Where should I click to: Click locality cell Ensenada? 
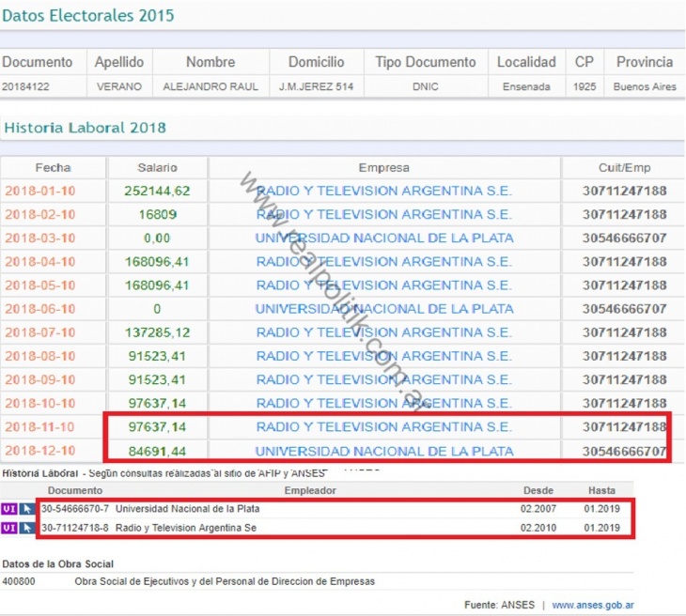[x=526, y=86]
